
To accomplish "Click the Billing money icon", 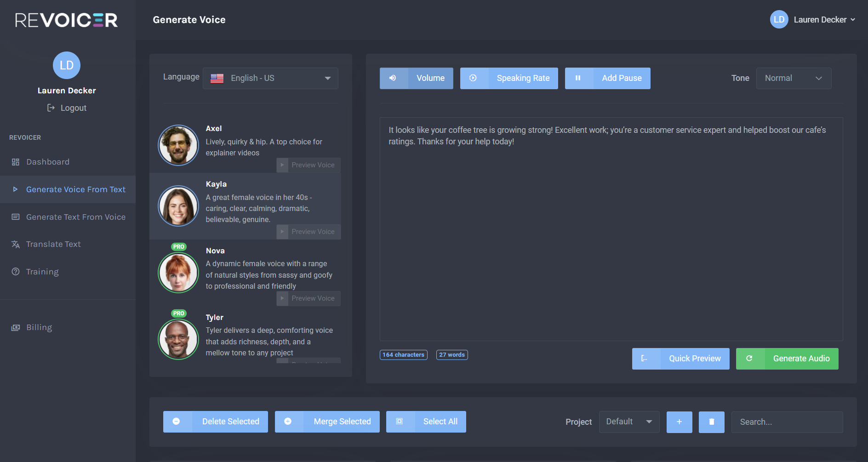I will point(16,327).
